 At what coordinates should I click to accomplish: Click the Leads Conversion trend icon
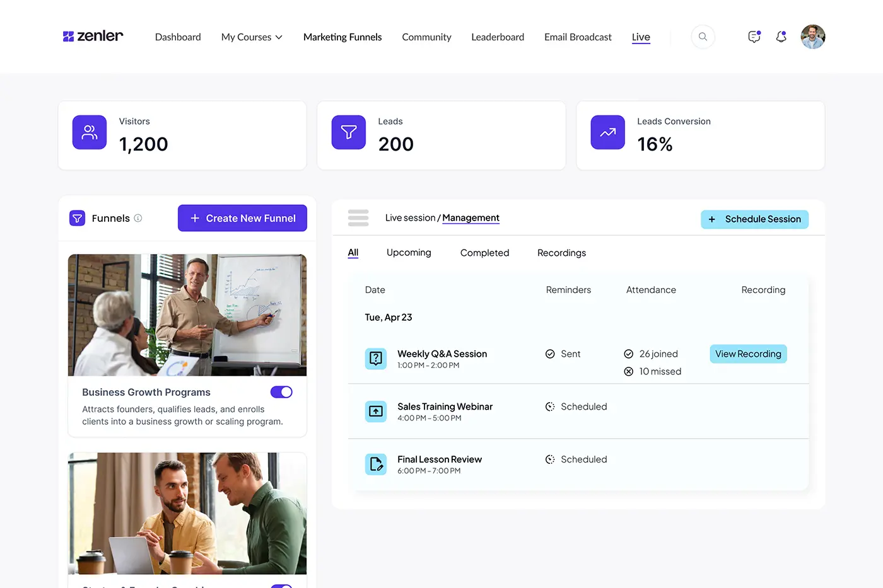[608, 132]
